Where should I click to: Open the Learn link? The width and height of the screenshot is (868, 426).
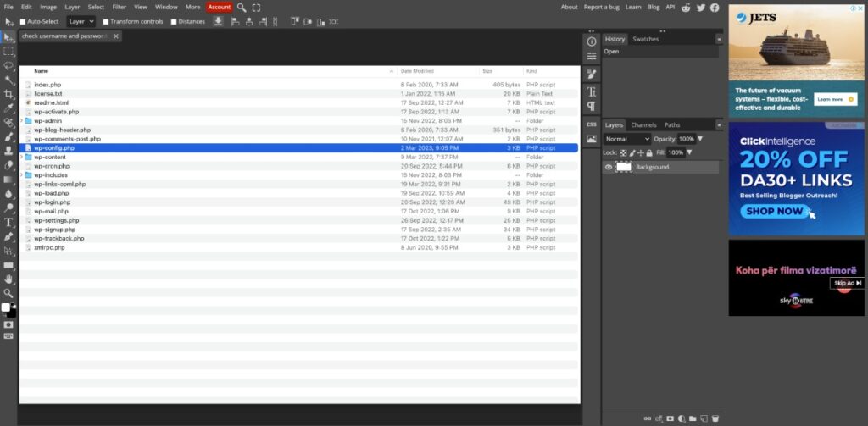tap(632, 7)
